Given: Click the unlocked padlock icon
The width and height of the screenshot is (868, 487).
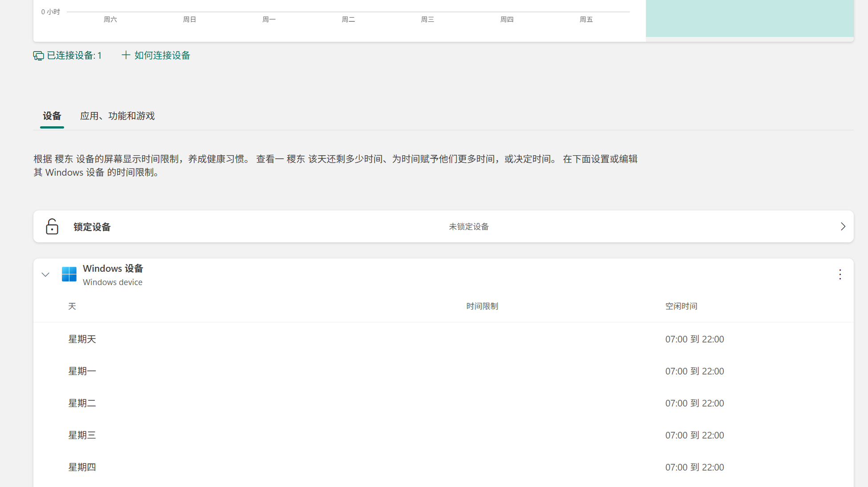Looking at the screenshot, I should tap(52, 226).
